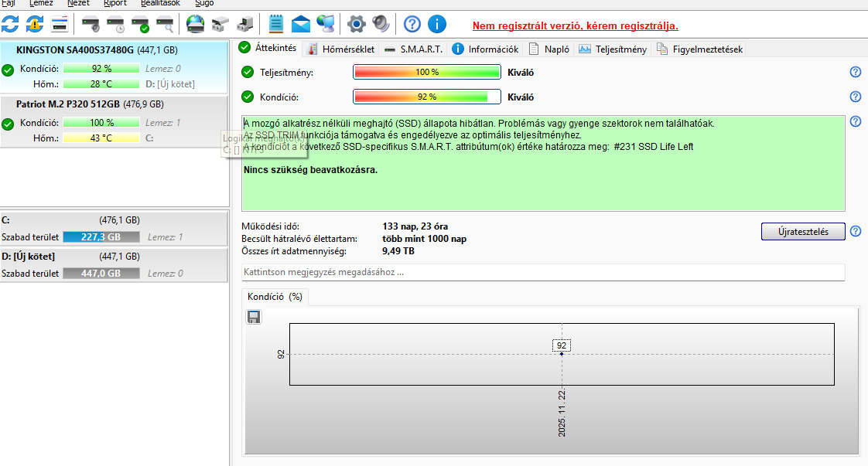
Task: Click the C: free space 227,3 GB bar
Action: 101,237
